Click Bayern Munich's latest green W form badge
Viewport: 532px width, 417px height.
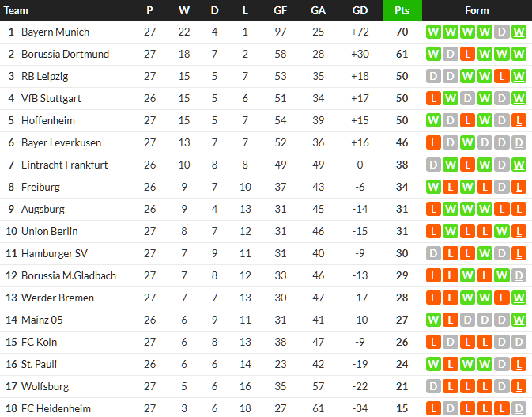pos(519,32)
